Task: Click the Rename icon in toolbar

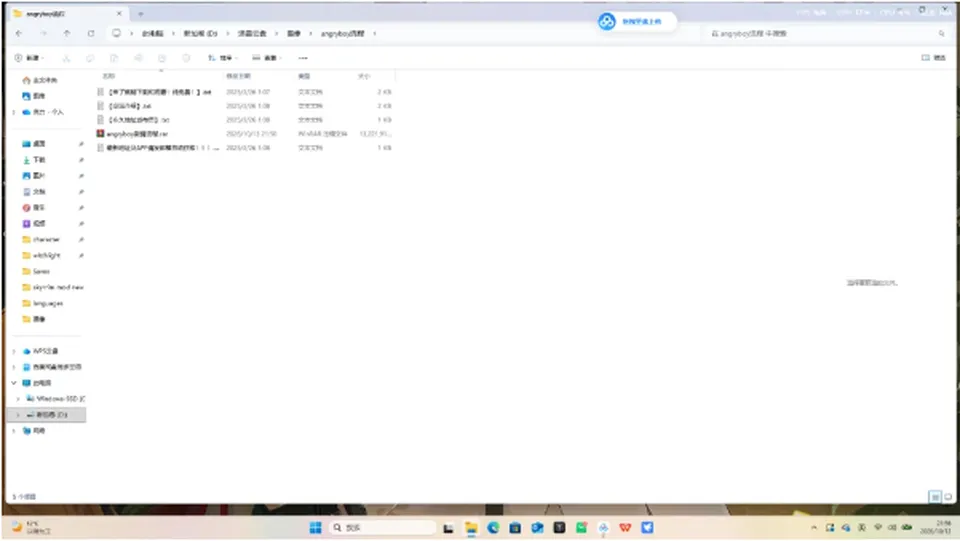Action: 138,58
